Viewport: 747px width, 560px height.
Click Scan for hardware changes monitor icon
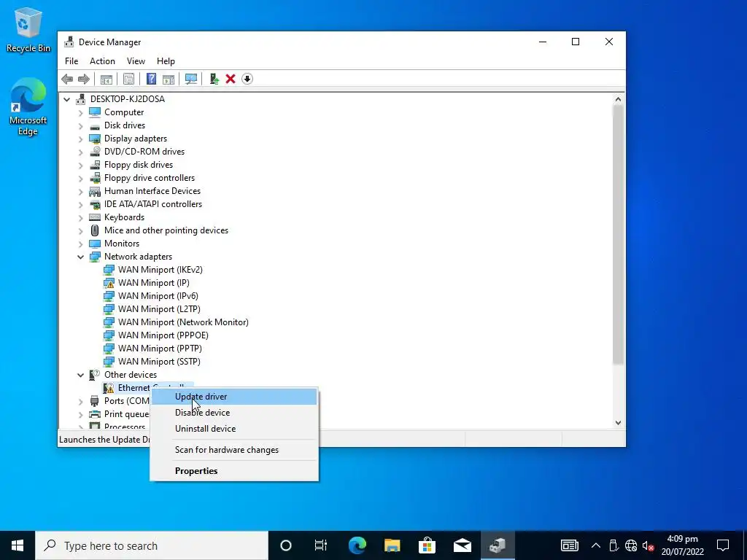[191, 79]
